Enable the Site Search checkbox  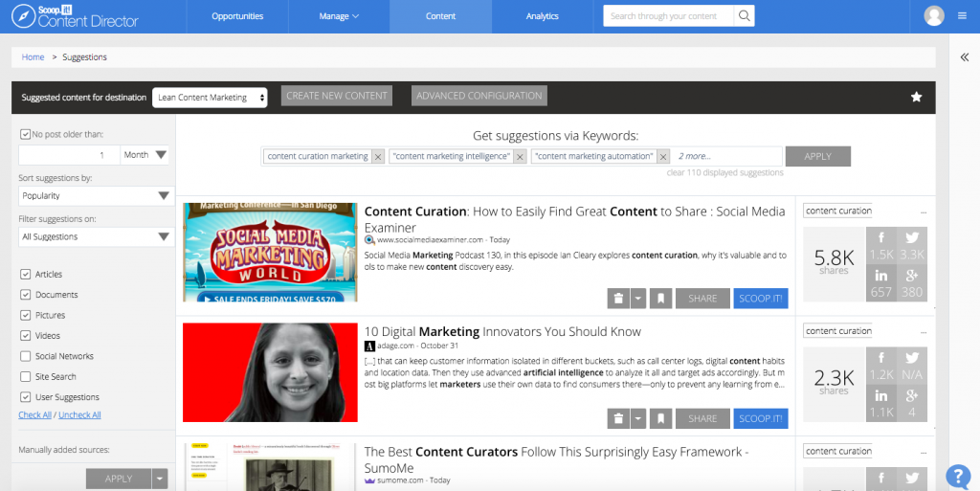click(26, 377)
